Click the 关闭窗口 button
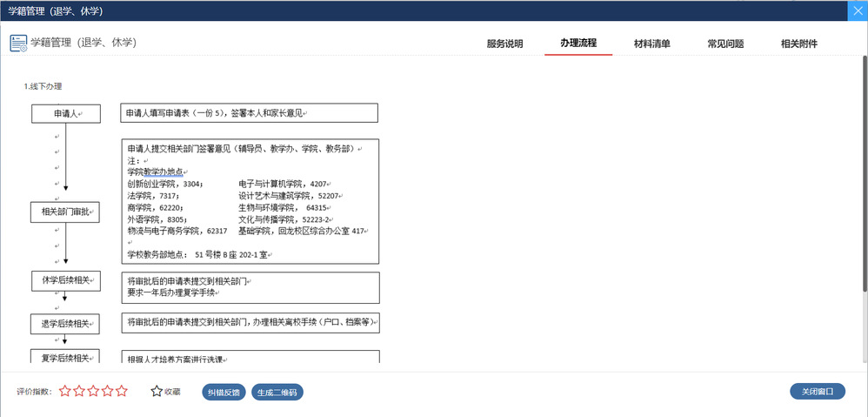This screenshot has height=417, width=868. point(818,392)
